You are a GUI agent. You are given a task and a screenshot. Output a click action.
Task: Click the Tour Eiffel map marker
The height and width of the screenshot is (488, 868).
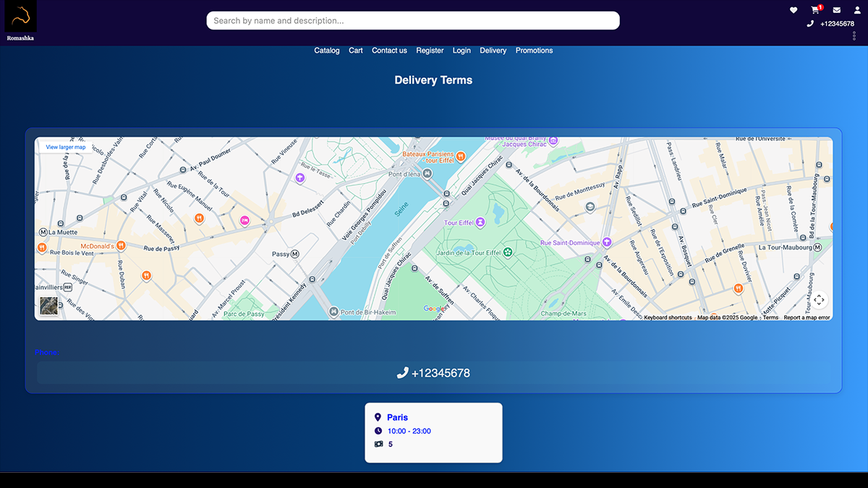(x=480, y=223)
